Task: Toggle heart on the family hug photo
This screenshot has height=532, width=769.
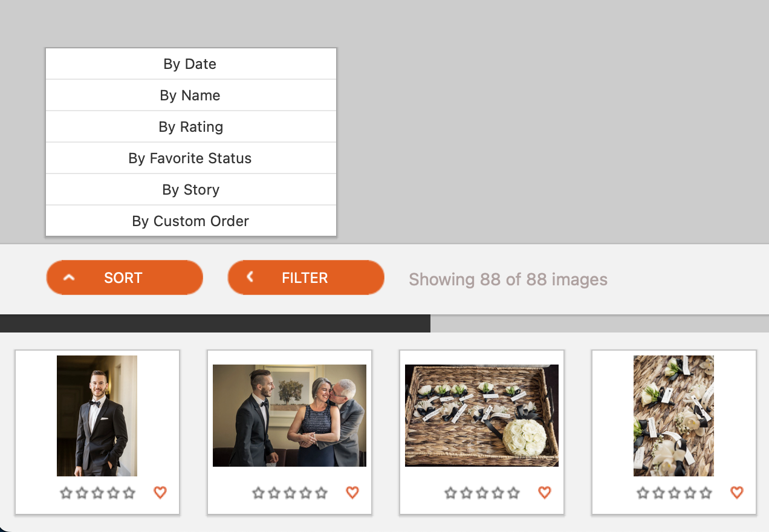Action: [x=352, y=493]
